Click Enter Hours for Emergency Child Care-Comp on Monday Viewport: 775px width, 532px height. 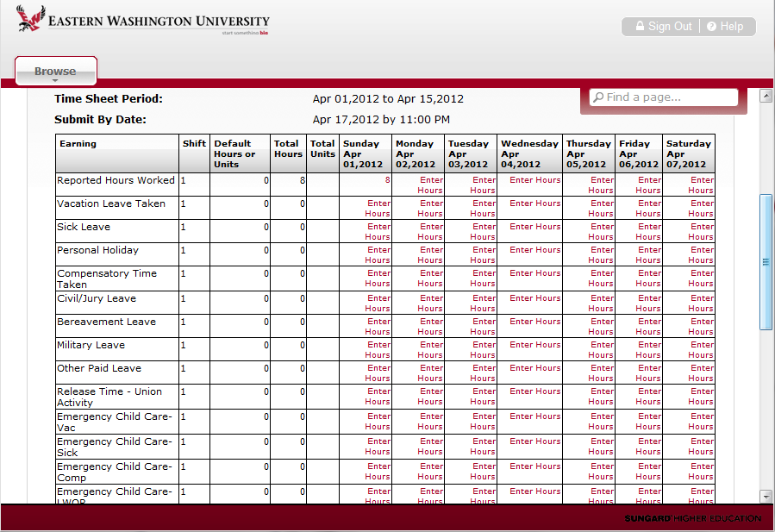pyautogui.click(x=430, y=471)
